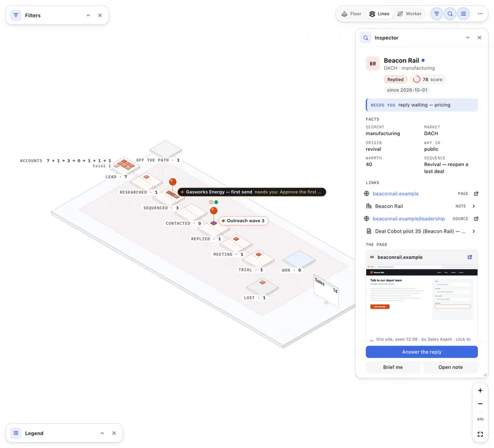Screen dimensions: 494x448
Task: Select the Outreach wave 3 label
Action: (243, 221)
